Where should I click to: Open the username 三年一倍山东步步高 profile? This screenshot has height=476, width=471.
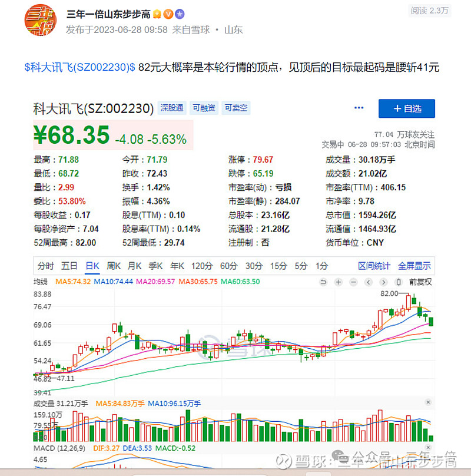coord(108,14)
